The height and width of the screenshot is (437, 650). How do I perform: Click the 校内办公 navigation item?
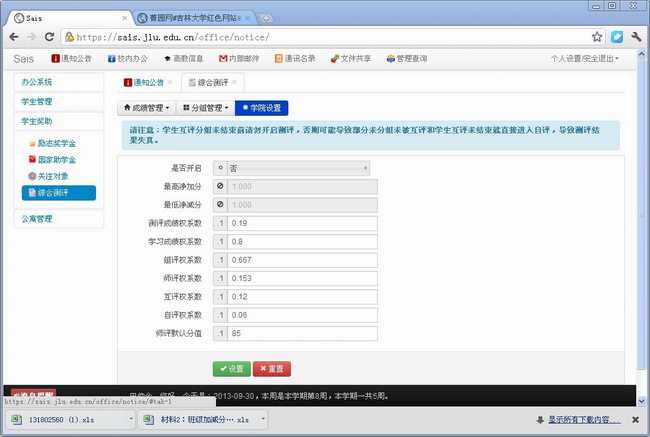point(126,59)
